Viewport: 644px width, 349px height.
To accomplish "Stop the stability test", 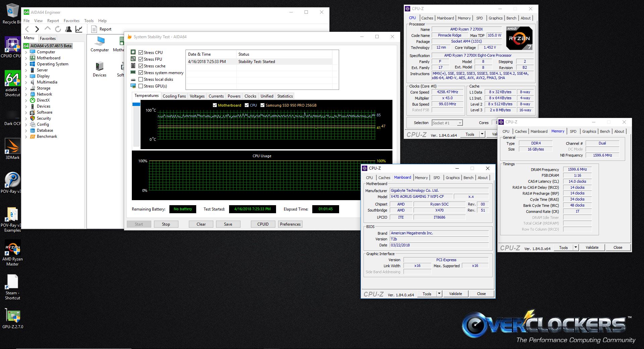I will [166, 224].
